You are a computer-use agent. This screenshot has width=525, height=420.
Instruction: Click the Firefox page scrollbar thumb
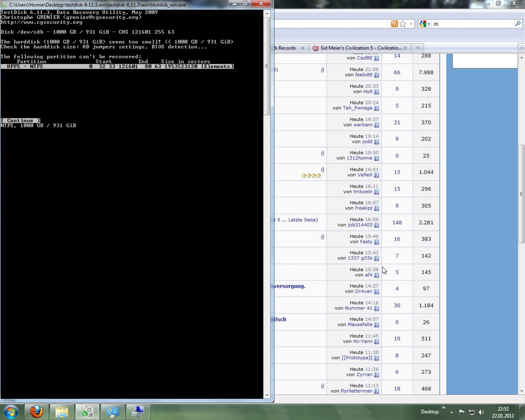[x=522, y=195]
